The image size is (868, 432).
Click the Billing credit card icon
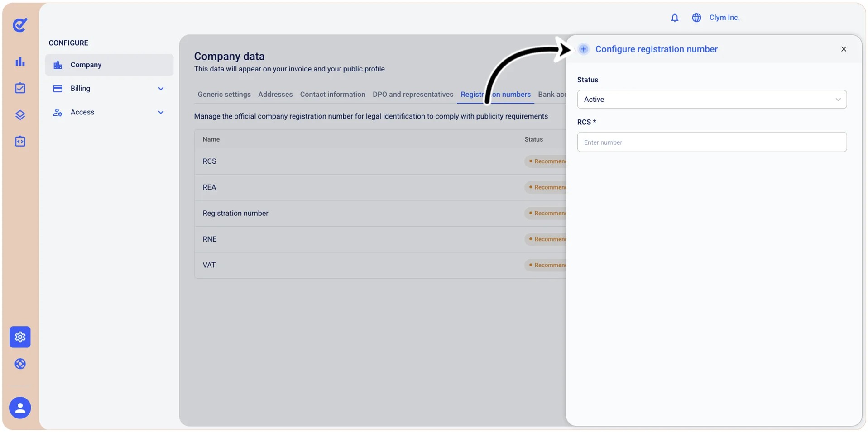click(x=58, y=89)
